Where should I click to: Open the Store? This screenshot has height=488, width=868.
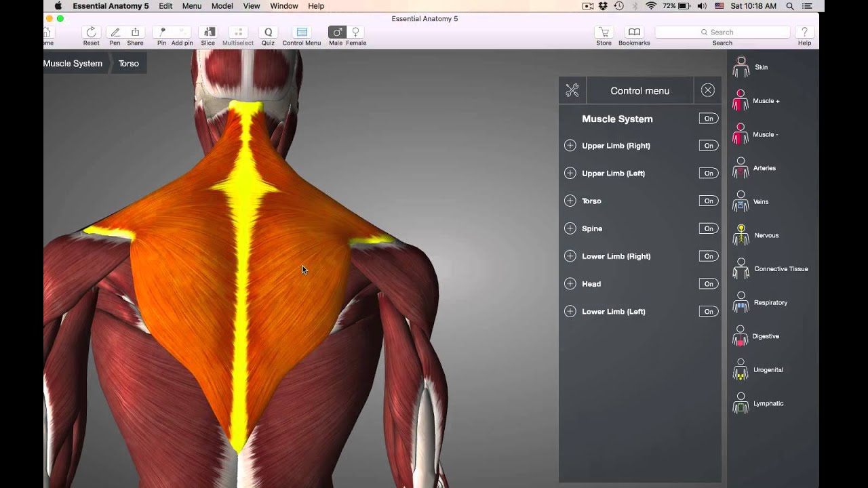pos(604,32)
